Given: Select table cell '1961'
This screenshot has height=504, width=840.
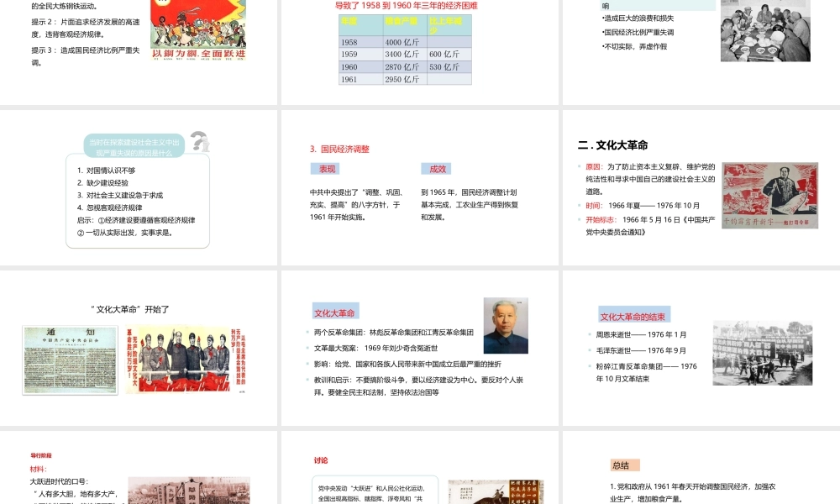Looking at the screenshot, I should click(x=361, y=79).
